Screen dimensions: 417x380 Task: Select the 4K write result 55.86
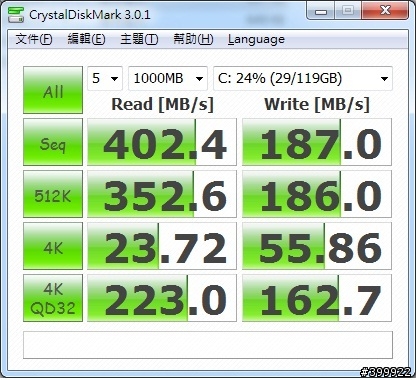(x=317, y=246)
